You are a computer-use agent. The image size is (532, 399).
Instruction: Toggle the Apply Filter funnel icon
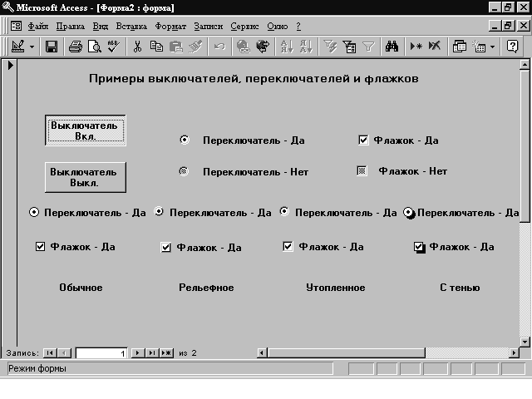click(x=368, y=47)
